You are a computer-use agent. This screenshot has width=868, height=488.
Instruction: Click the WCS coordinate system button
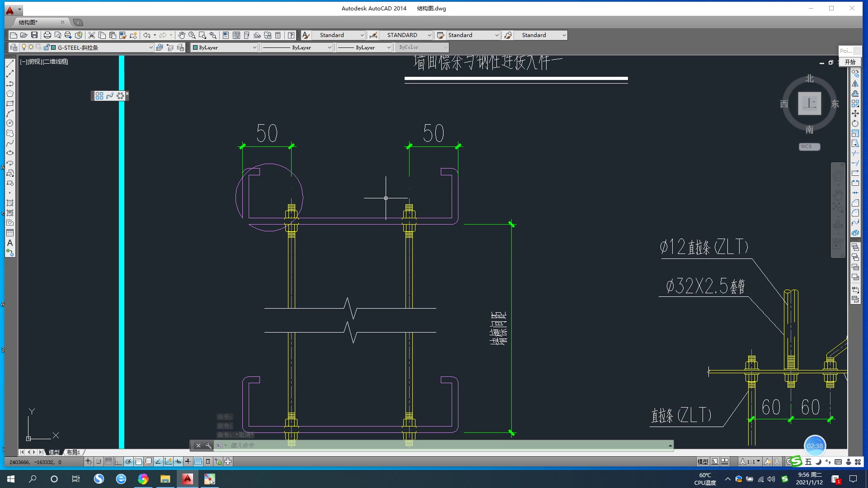pyautogui.click(x=809, y=146)
